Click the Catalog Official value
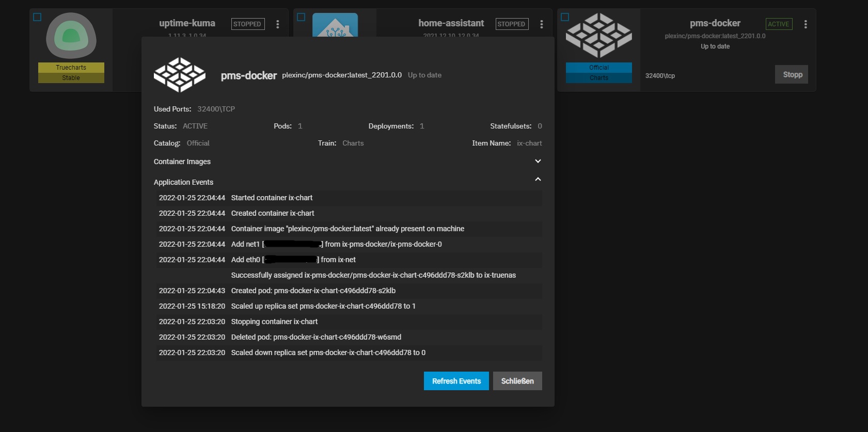 click(198, 143)
